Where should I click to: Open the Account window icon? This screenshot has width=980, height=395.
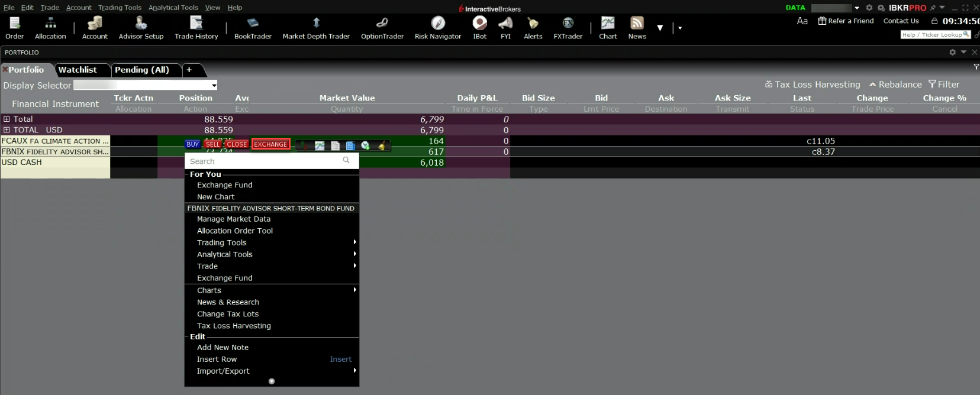95,28
